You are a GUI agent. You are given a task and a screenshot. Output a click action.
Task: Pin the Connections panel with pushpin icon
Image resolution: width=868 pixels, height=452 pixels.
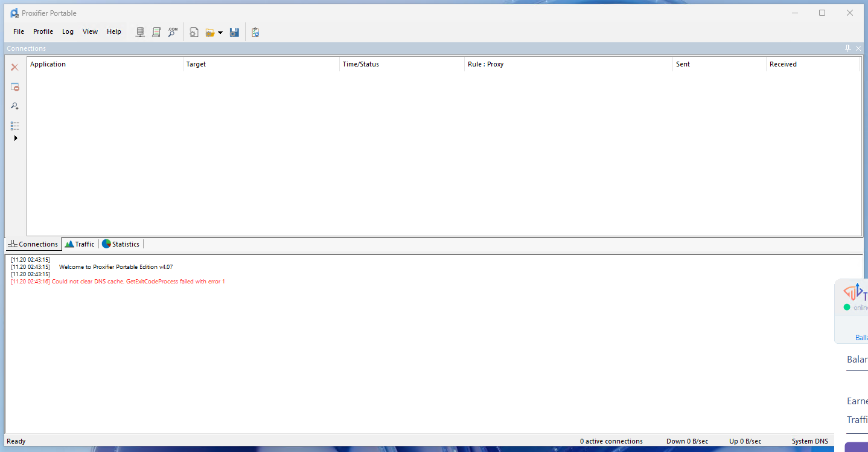point(848,48)
